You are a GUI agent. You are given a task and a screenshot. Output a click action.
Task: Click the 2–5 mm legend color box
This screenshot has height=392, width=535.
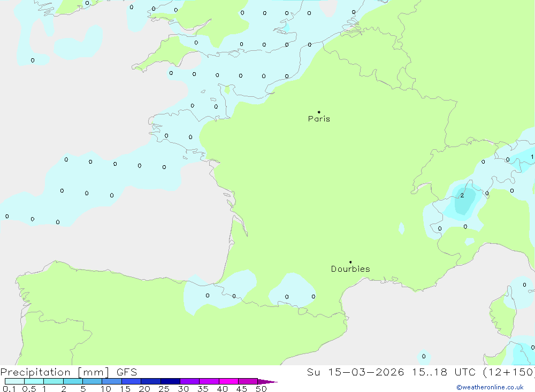[73, 381]
